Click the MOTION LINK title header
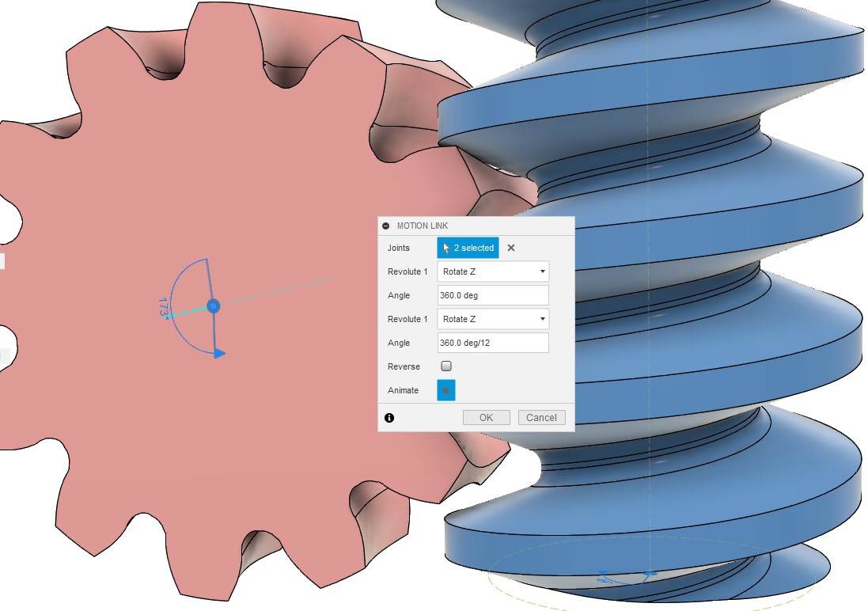This screenshot has height=611, width=868. coord(423,226)
